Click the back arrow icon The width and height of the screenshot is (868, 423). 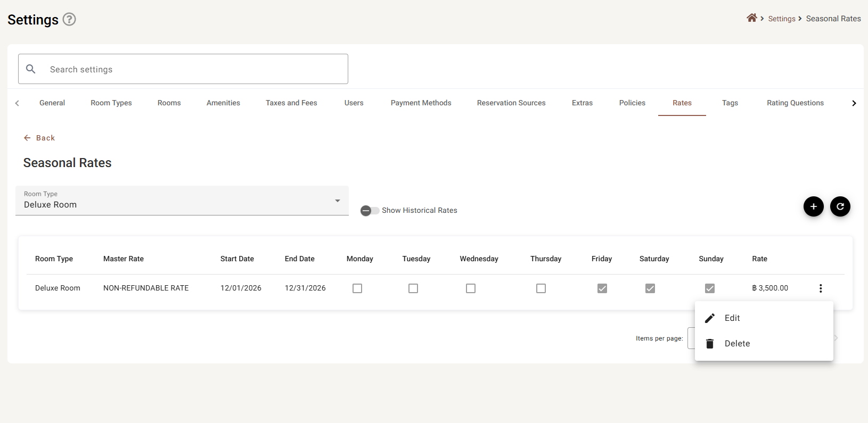pos(27,138)
